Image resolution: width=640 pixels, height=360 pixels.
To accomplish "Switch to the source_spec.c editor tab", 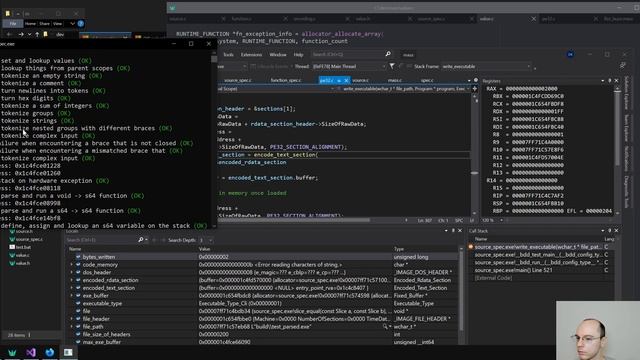I will (x=238, y=80).
